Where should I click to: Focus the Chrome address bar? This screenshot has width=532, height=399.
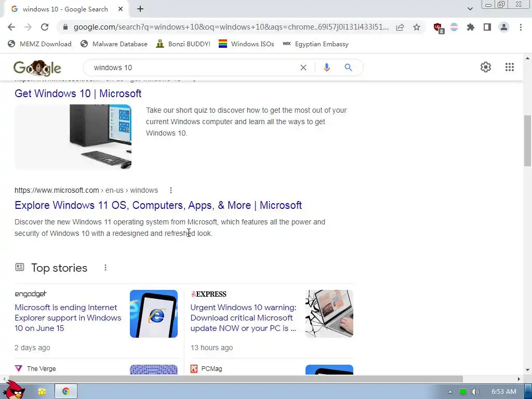coord(231,27)
